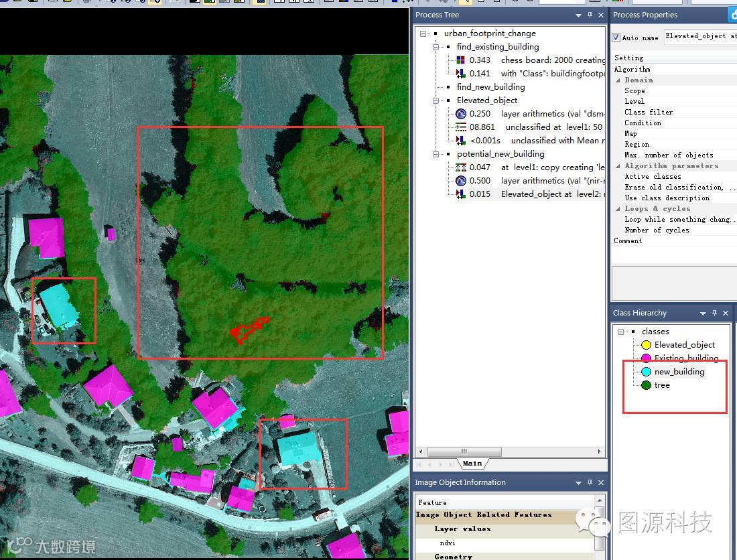Open the Image Object Information dropdown menu

(578, 483)
